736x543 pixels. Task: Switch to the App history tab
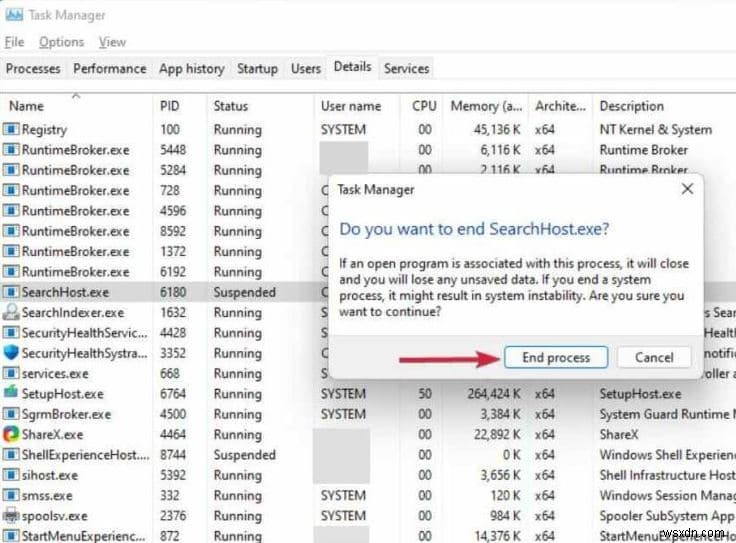coord(191,69)
